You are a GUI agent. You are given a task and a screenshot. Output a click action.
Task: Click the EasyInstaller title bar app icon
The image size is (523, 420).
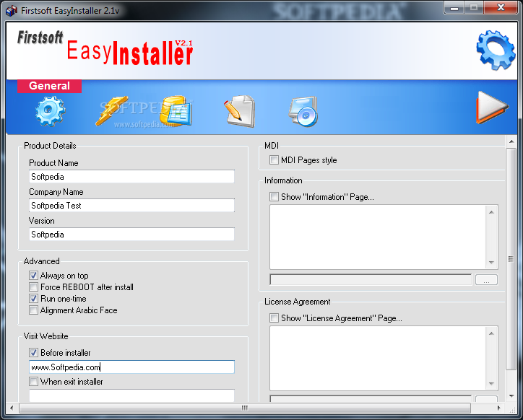click(12, 11)
